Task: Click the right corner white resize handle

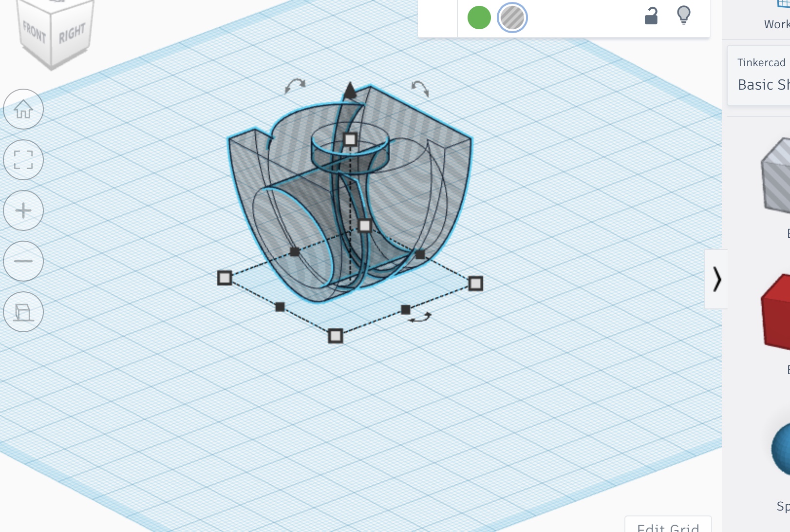Action: point(476,284)
